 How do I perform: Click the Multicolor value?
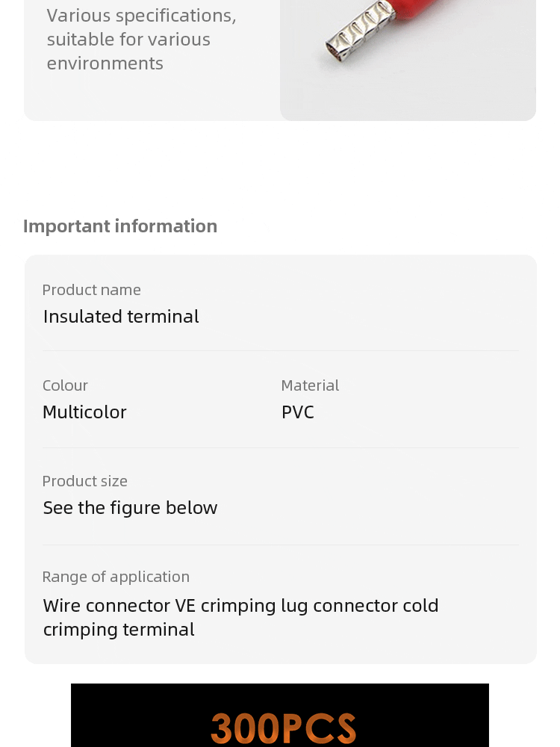point(85,412)
